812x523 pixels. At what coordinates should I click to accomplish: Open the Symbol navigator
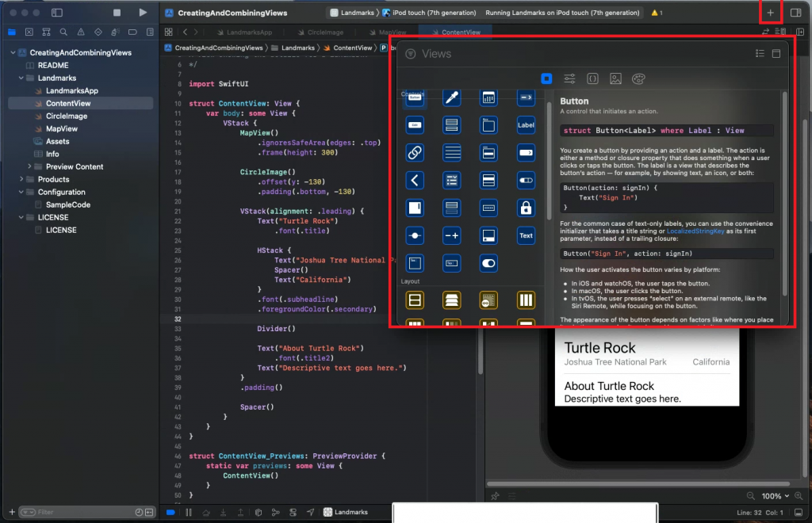pos(46,32)
